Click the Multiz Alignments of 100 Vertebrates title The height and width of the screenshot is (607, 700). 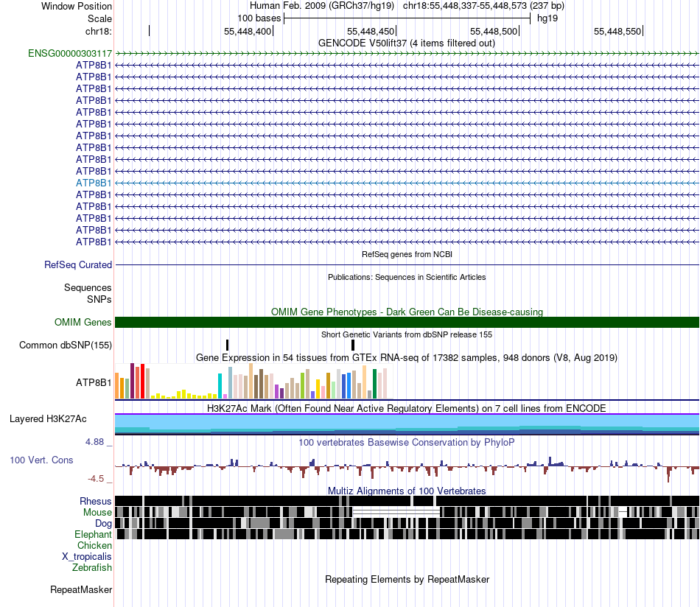coord(407,491)
